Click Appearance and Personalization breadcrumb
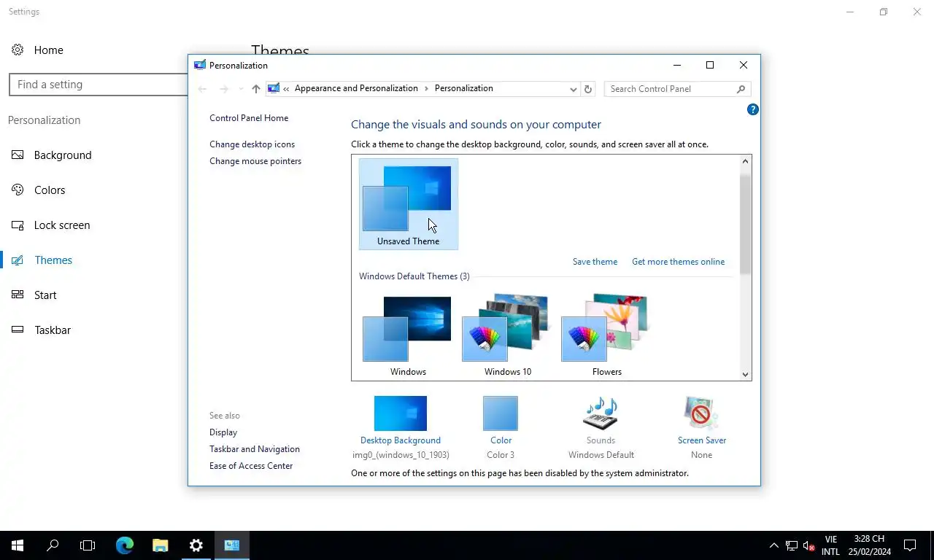 [x=356, y=88]
